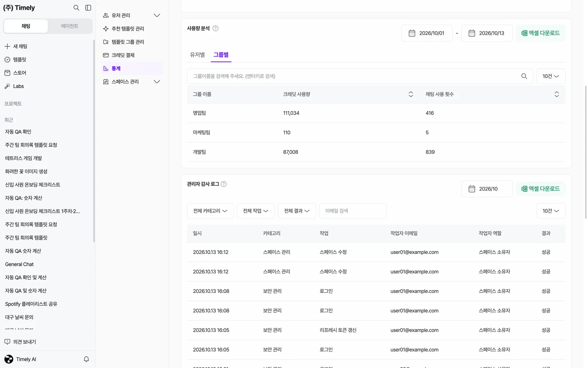Image resolution: width=588 pixels, height=368 pixels.
Task: Click the credit value 87,008
Action: pos(291,152)
